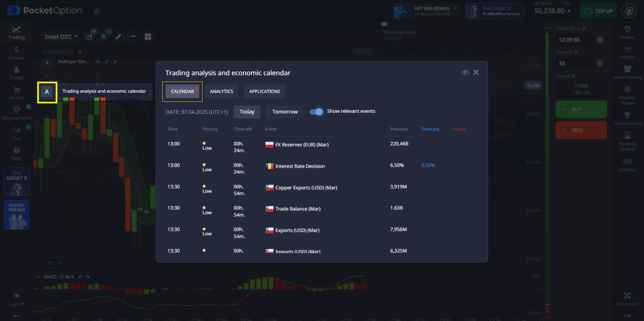The image size is (644, 321).
Task: Open the H3 indicator dropdown
Action: [x=53, y=263]
